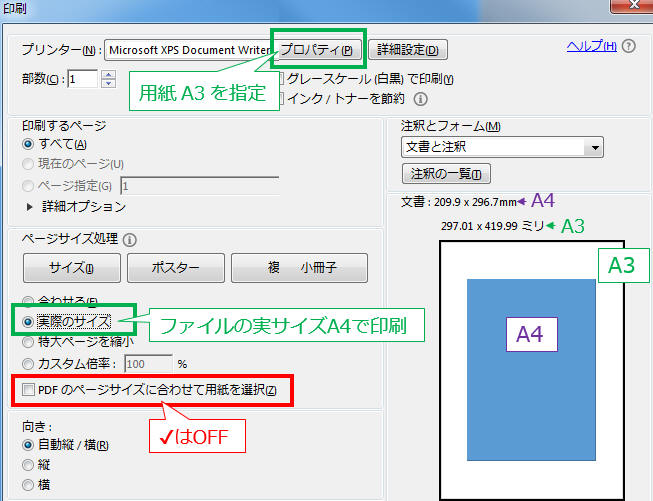Decrease copies with the down stepper arrow
653x501 pixels.
[x=109, y=83]
